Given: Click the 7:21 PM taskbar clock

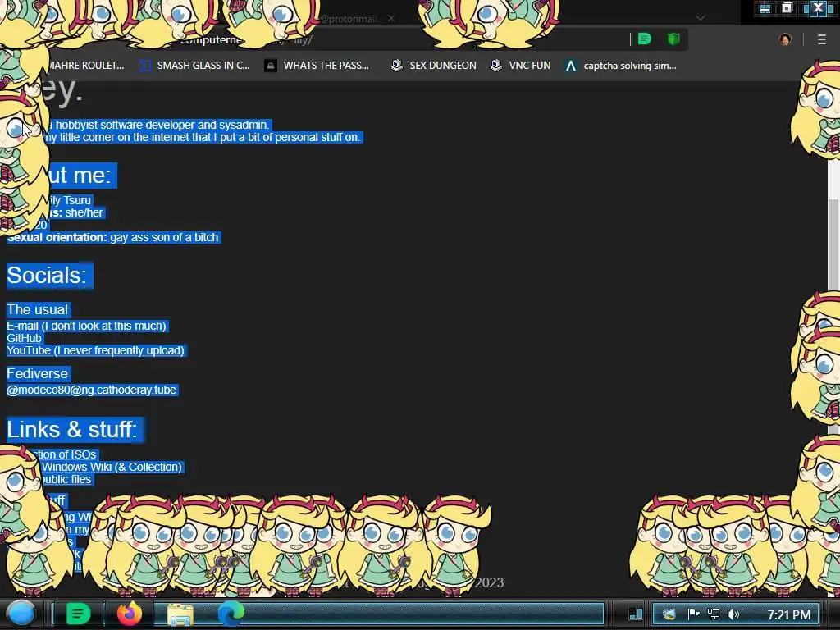Looking at the screenshot, I should pyautogui.click(x=789, y=614).
